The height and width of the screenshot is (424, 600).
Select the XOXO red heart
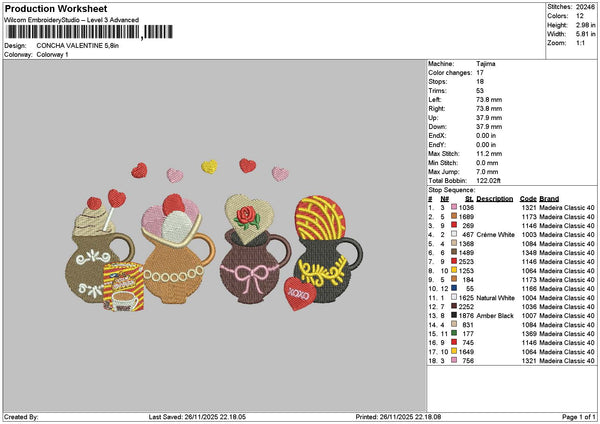(x=300, y=294)
